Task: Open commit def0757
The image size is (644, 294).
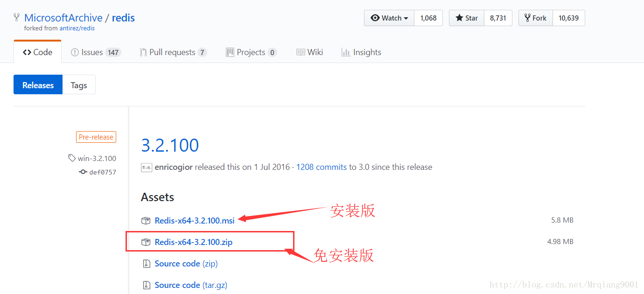Action: pos(103,172)
